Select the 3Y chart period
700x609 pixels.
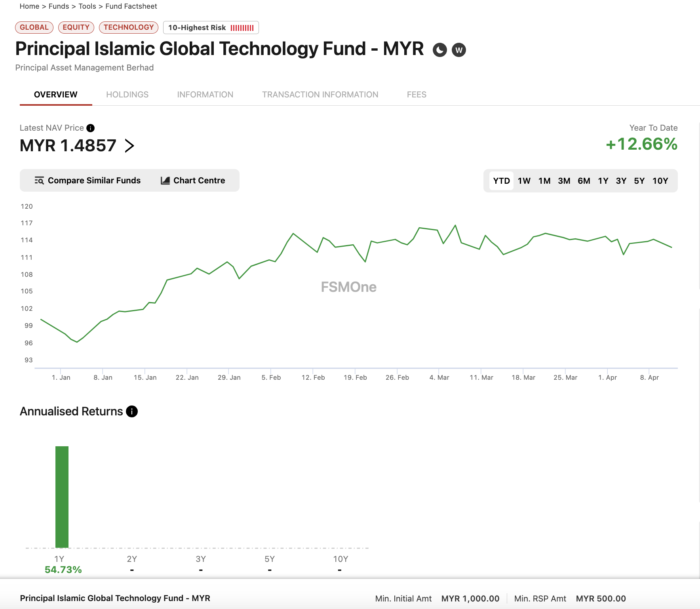coord(621,181)
